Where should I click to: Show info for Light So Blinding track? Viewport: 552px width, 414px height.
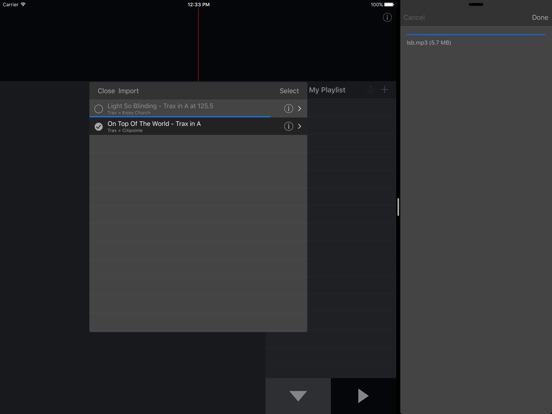click(x=288, y=108)
